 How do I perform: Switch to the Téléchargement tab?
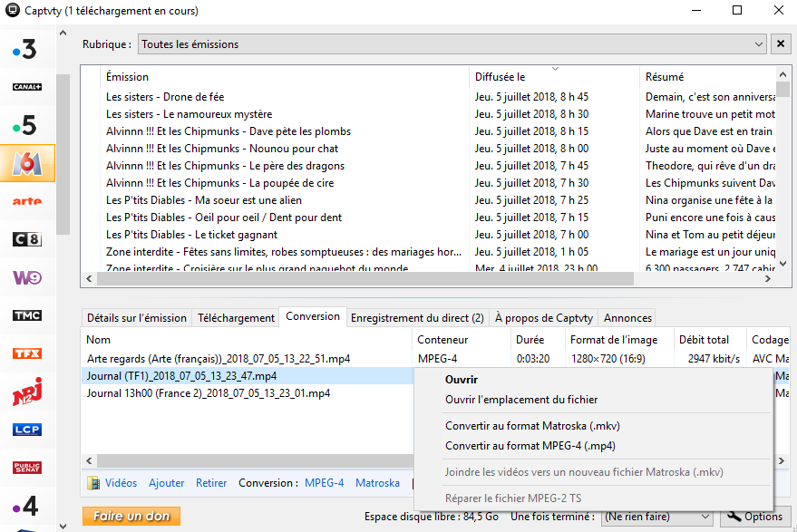pyautogui.click(x=236, y=318)
